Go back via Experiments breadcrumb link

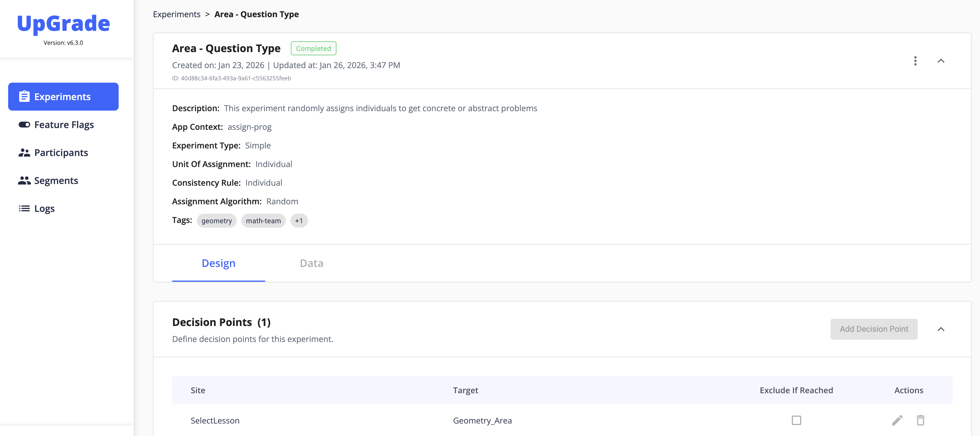[177, 15]
